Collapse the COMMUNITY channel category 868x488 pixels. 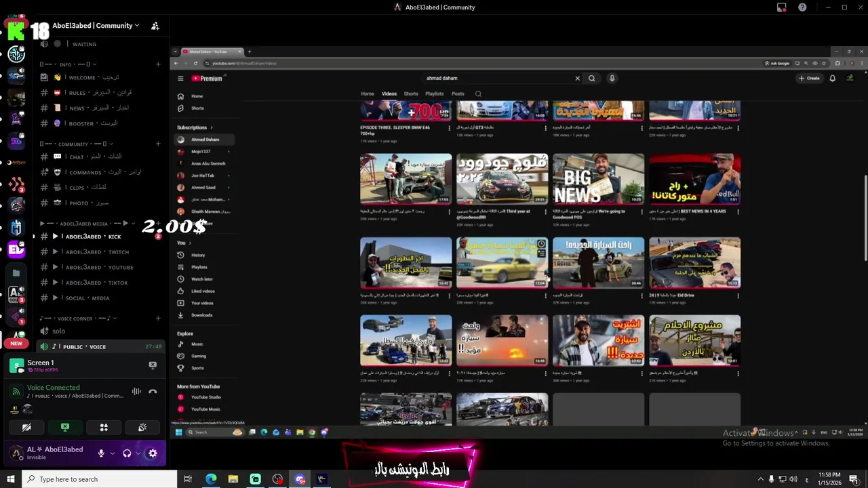77,144
